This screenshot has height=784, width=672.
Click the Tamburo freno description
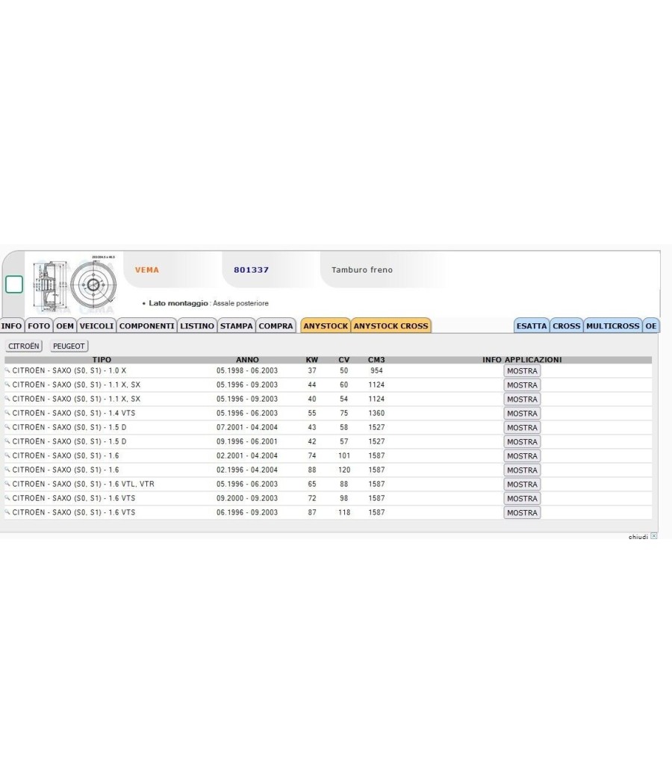(x=362, y=270)
